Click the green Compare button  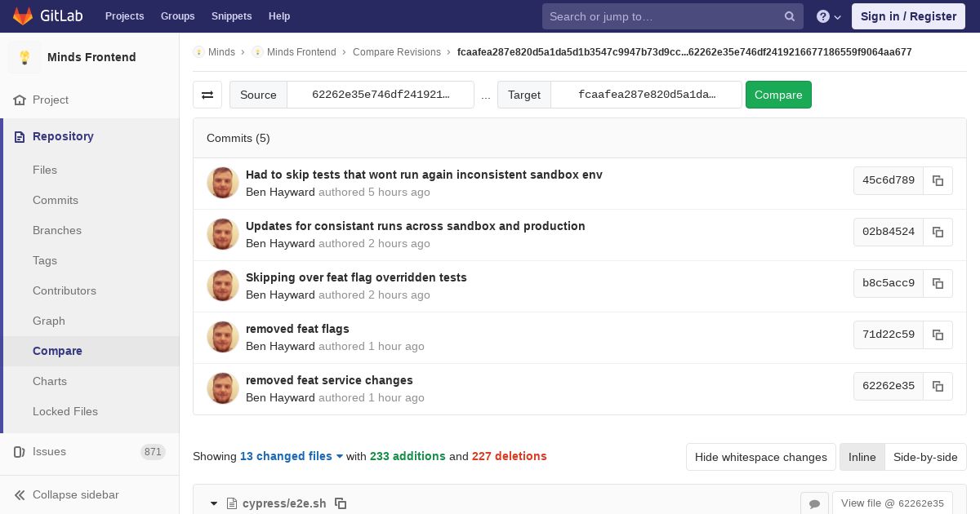click(778, 95)
